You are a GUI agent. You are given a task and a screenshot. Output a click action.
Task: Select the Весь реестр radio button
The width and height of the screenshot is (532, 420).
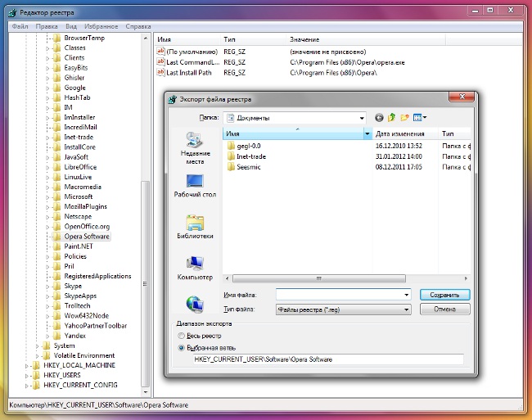point(181,336)
